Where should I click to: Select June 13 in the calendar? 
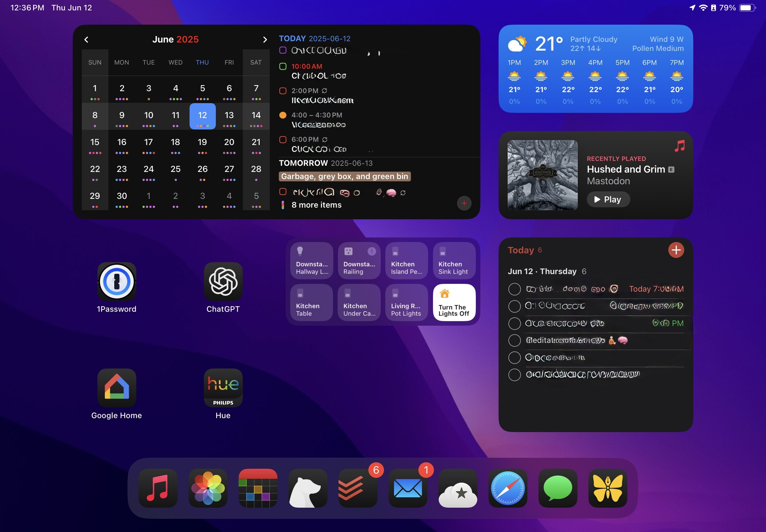click(229, 116)
